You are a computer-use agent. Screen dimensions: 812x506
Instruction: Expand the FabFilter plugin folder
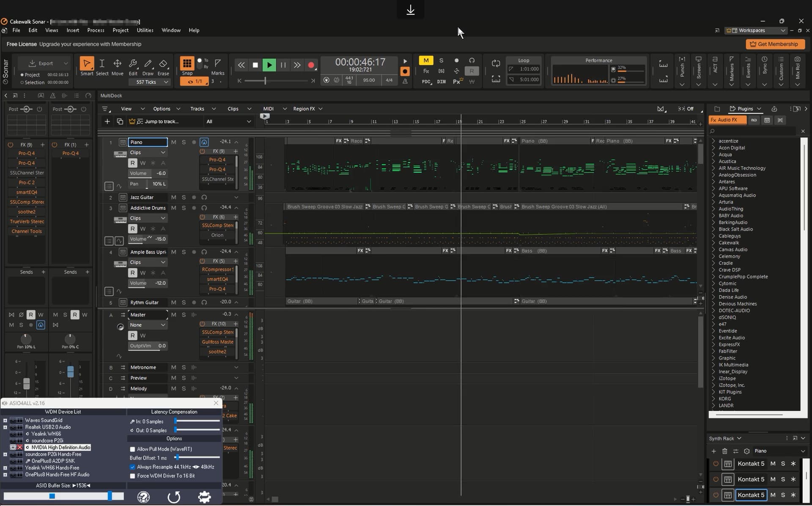point(713,351)
